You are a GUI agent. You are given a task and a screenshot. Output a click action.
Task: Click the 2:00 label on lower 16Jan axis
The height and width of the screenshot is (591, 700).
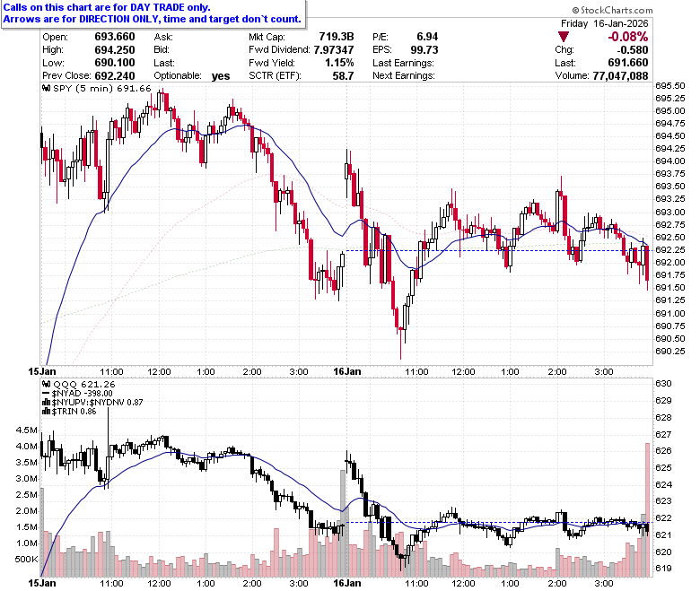coord(557,583)
